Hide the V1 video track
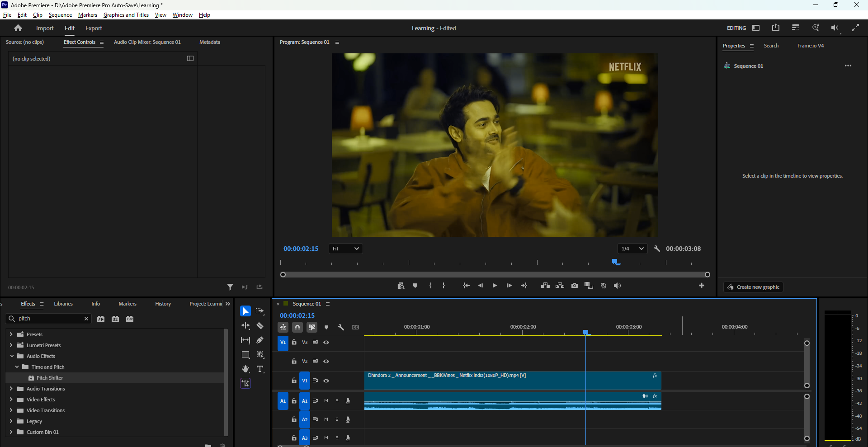This screenshot has width=868, height=447. 326,381
